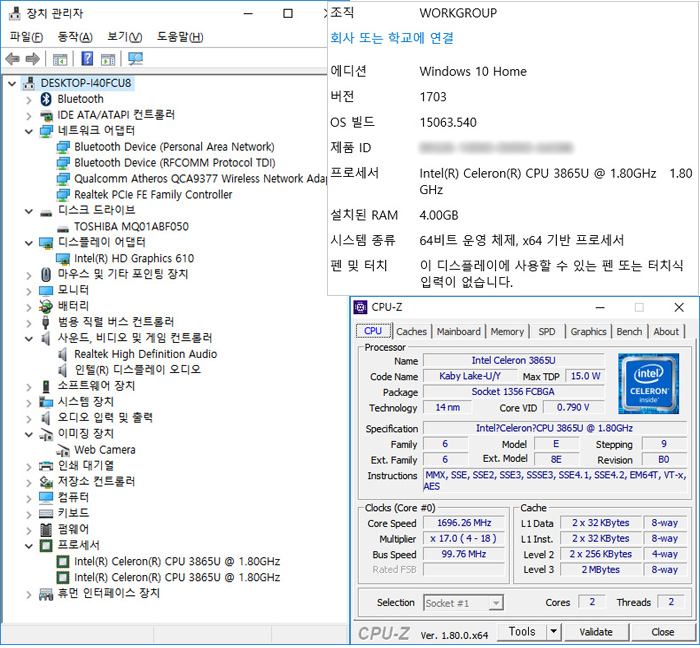Click the 휴먼 인터페이스 장치 icon

pyautogui.click(x=46, y=594)
